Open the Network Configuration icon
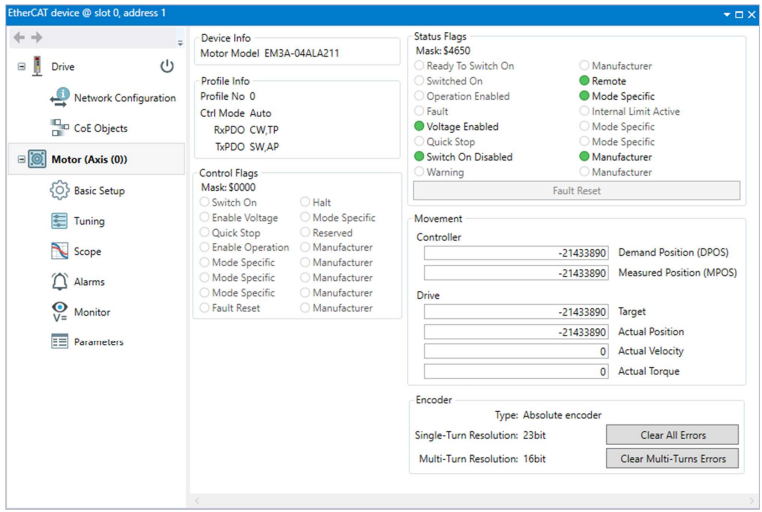Viewport: 762px width, 512px height. [x=60, y=98]
